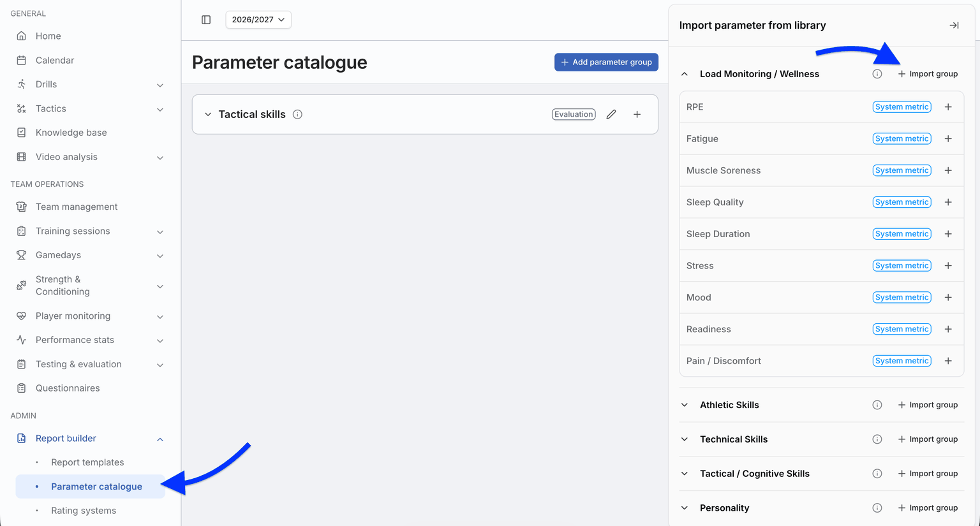The height and width of the screenshot is (526, 980).
Task: Click the pencil edit icon for Tactical skills
Action: pyautogui.click(x=611, y=115)
